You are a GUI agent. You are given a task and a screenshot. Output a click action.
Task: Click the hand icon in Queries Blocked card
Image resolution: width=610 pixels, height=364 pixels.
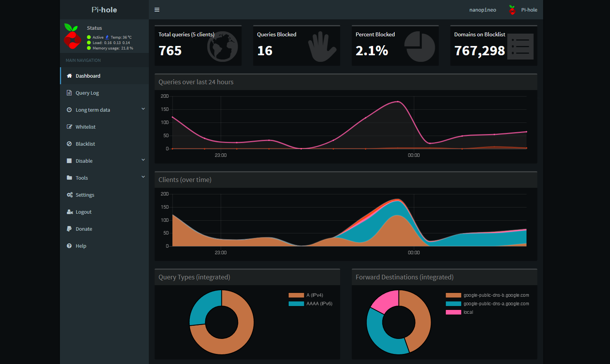tap(322, 47)
